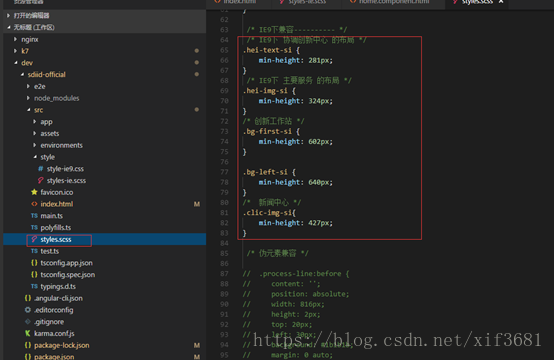The image size is (554, 360).
Task: Click the Sass icon beside styles.scss
Action: 34,239
